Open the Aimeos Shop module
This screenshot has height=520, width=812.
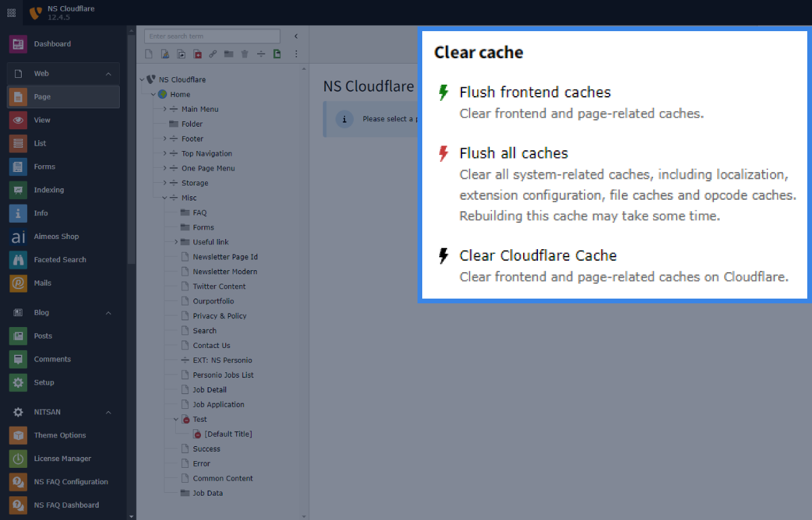(x=56, y=236)
